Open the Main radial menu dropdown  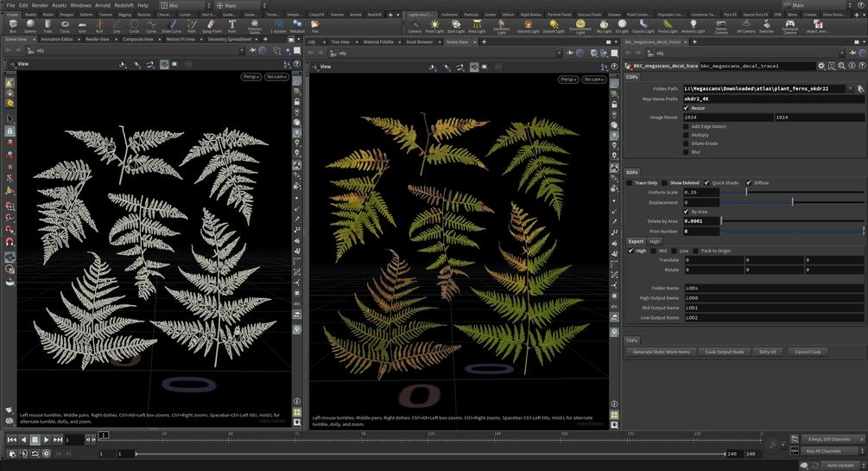241,5
